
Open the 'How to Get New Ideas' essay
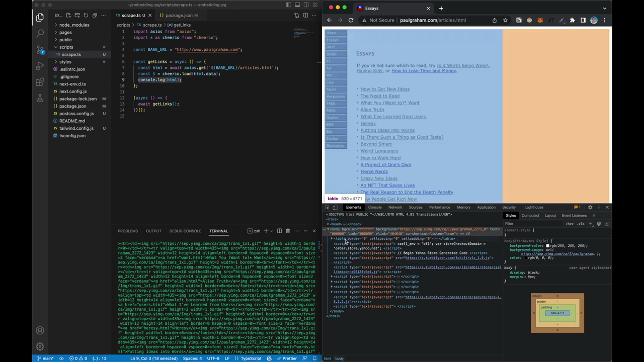tap(385, 89)
